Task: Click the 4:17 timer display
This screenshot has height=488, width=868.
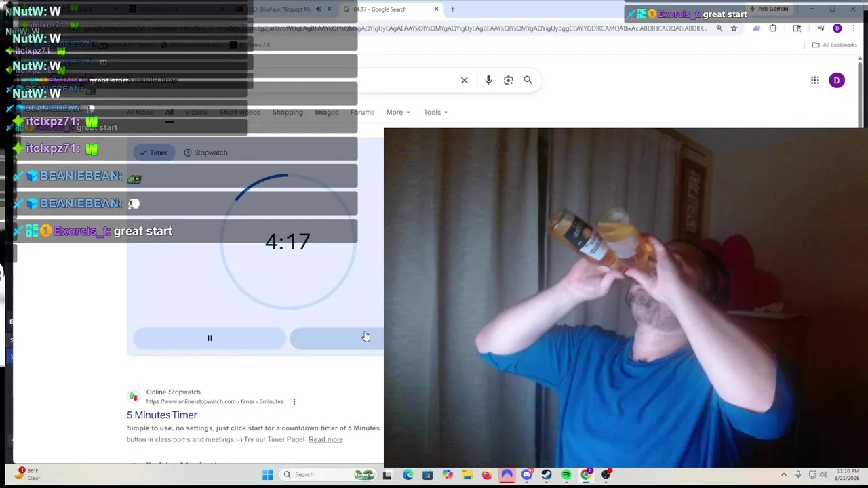Action: [x=288, y=241]
